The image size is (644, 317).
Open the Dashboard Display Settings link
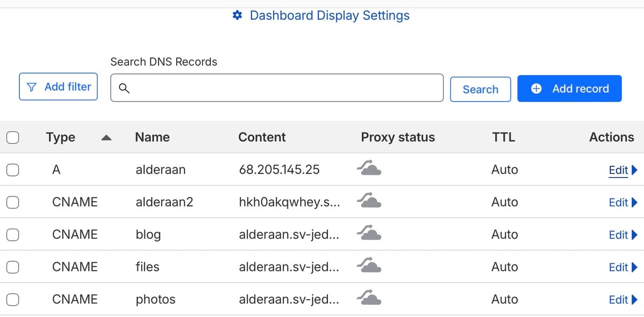pos(329,15)
